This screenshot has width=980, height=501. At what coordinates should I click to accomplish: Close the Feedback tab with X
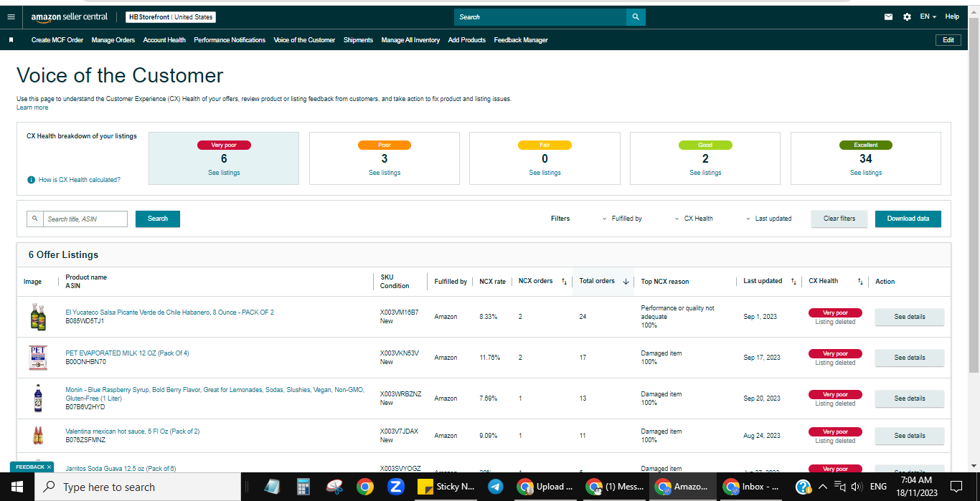coord(49,467)
